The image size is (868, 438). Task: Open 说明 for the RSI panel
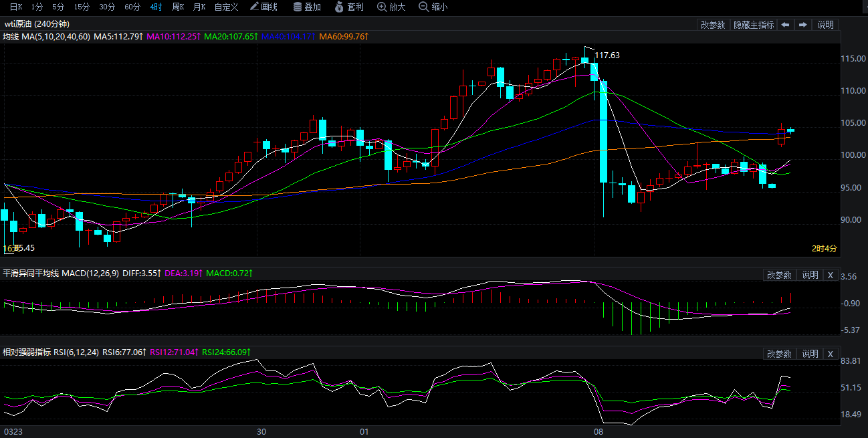(x=810, y=354)
